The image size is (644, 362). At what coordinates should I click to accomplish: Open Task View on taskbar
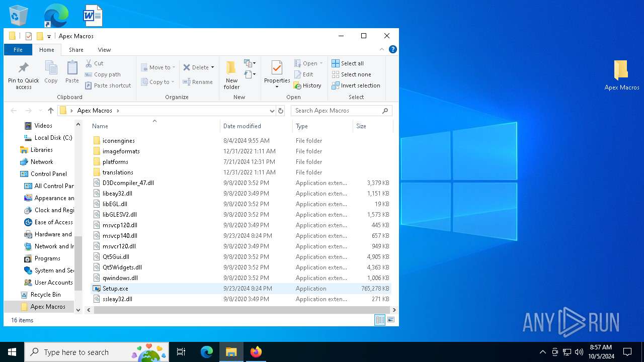(x=181, y=352)
